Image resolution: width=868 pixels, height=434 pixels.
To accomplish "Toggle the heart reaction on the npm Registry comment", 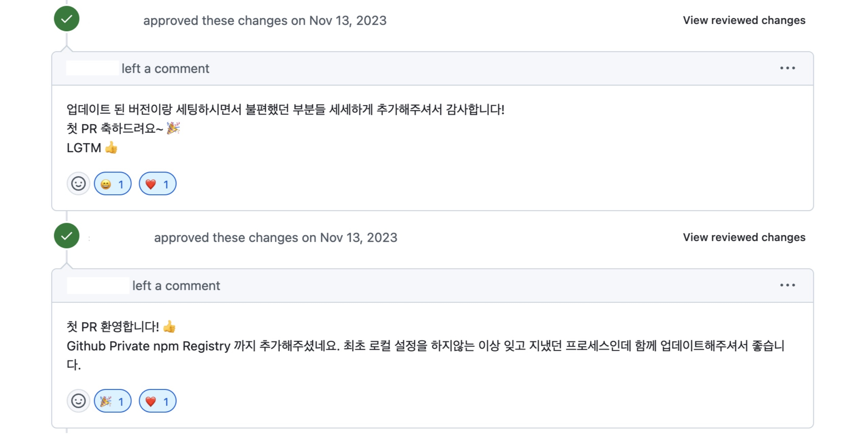I will (x=157, y=401).
